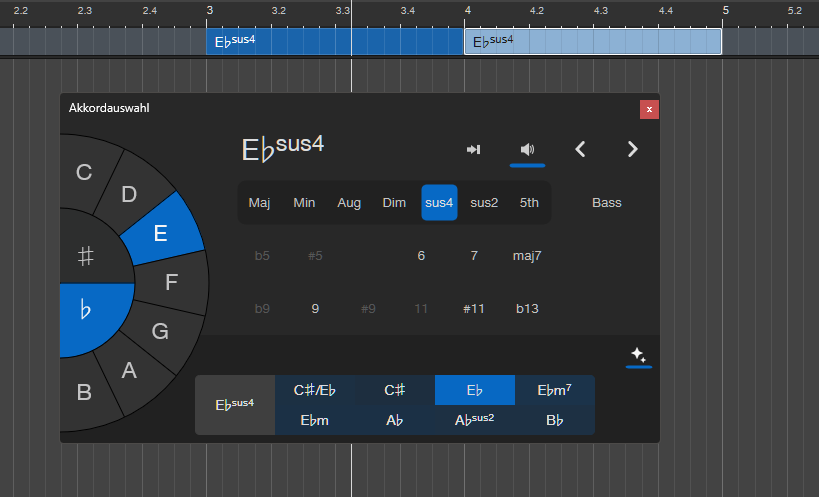819x497 pixels.
Task: Choose the Dim chord type
Action: click(x=394, y=203)
